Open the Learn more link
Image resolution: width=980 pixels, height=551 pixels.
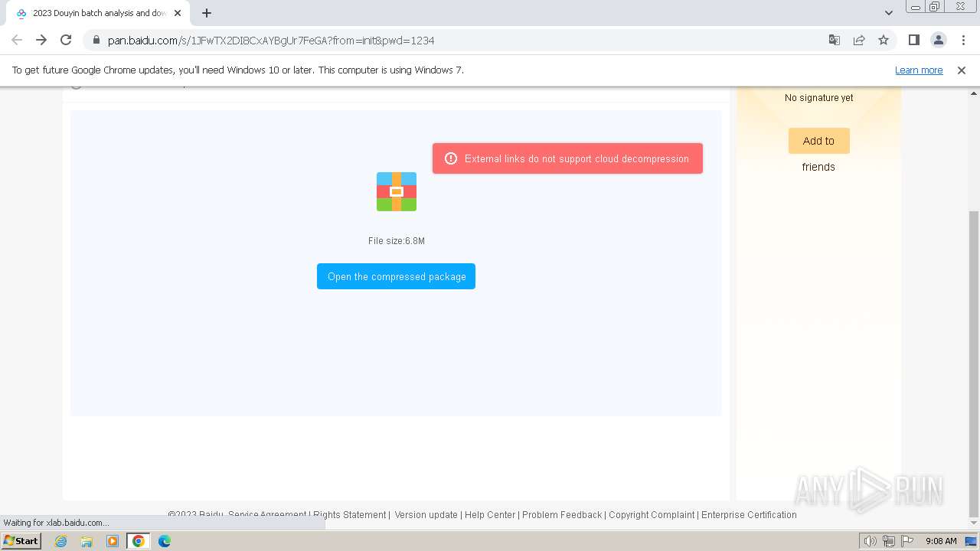[919, 70]
